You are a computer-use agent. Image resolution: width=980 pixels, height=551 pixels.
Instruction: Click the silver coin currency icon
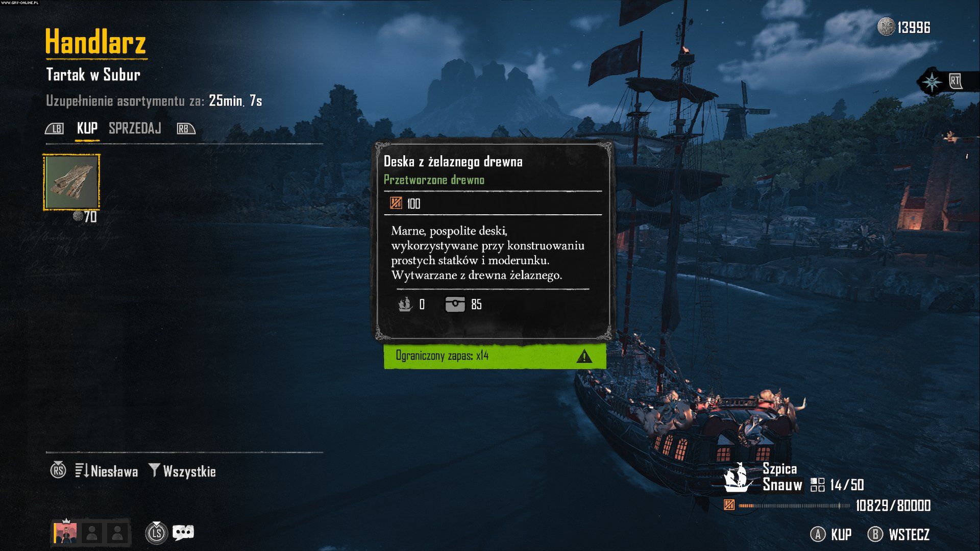coord(886,27)
